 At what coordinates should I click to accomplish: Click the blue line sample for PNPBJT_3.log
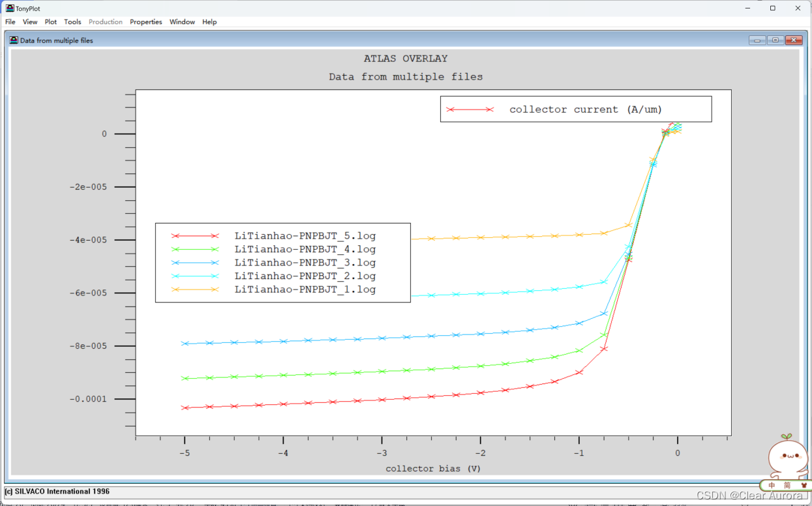194,263
